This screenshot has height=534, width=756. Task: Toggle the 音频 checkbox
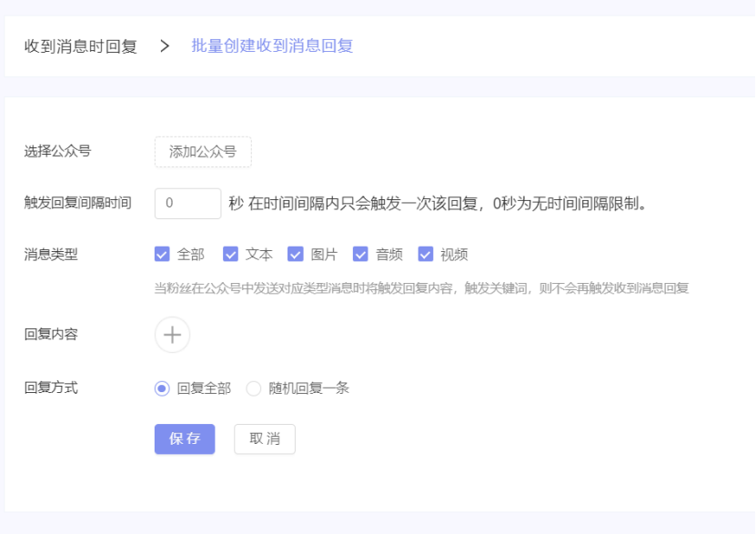pyautogui.click(x=360, y=254)
